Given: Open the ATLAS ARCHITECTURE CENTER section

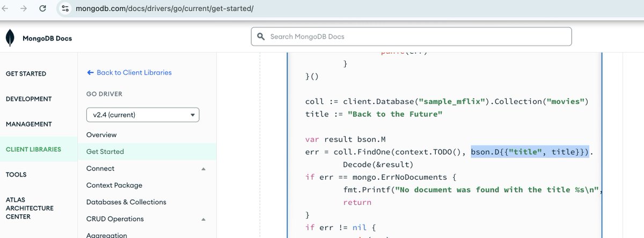Looking at the screenshot, I should coord(30,208).
